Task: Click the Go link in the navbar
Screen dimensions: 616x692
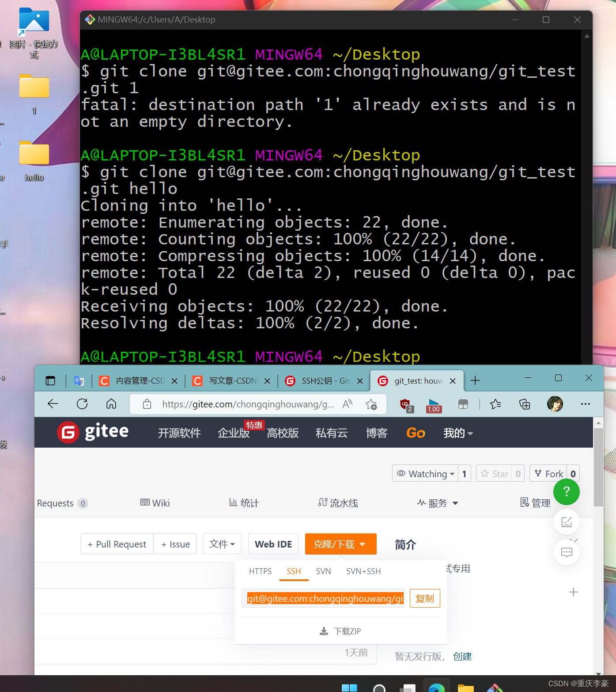Action: tap(416, 433)
